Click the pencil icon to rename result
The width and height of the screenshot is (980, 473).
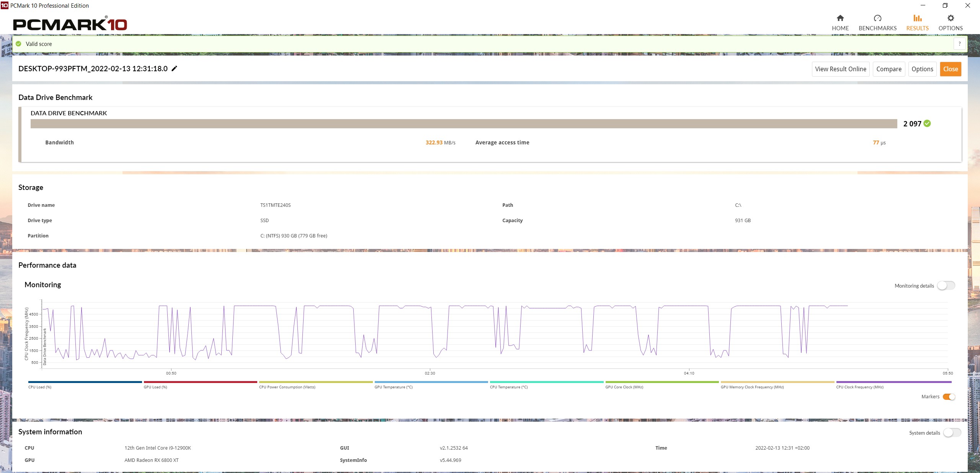click(x=175, y=69)
